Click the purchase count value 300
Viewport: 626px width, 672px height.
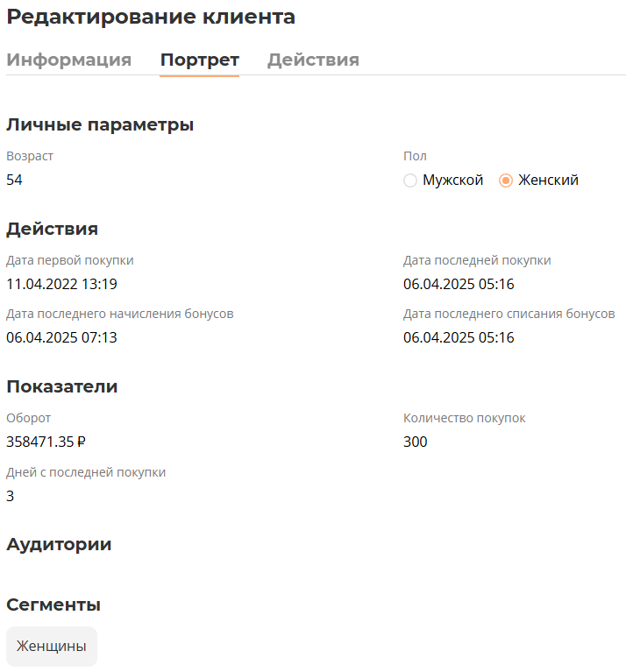tap(416, 442)
